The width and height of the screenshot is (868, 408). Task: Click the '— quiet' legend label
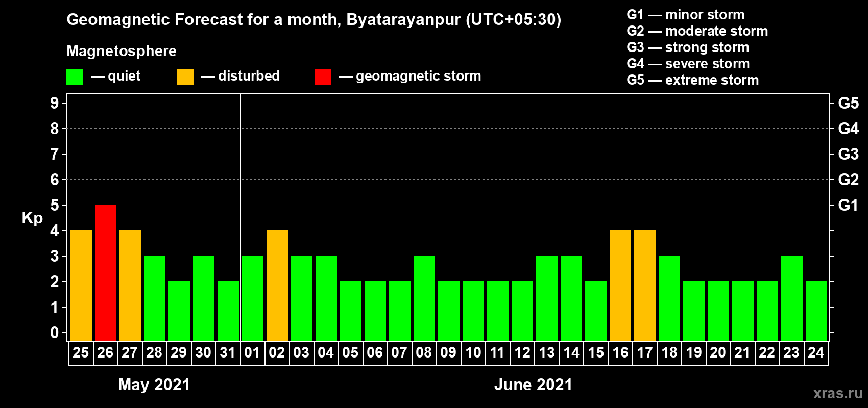(115, 76)
